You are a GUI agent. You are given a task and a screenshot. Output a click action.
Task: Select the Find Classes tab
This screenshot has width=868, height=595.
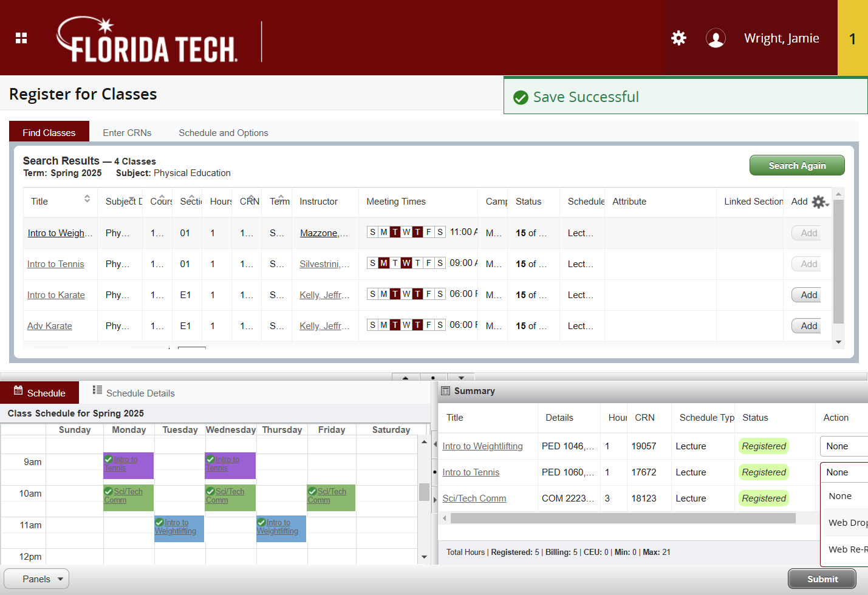[49, 132]
